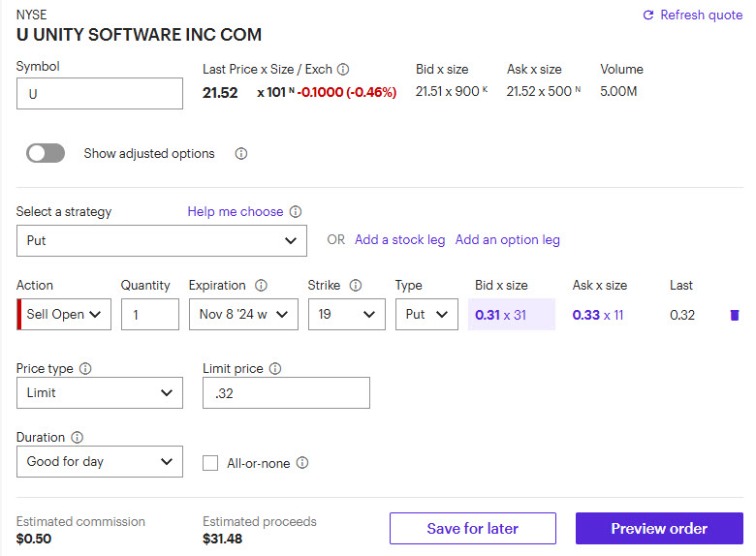Click the Limit price info icon
This screenshot has height=556, width=756.
pos(275,369)
